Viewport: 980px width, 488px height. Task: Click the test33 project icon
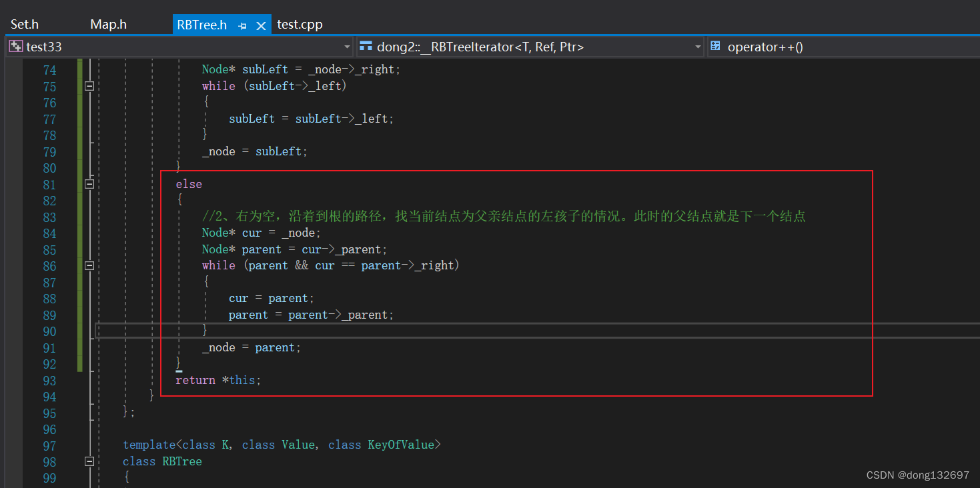coord(15,47)
